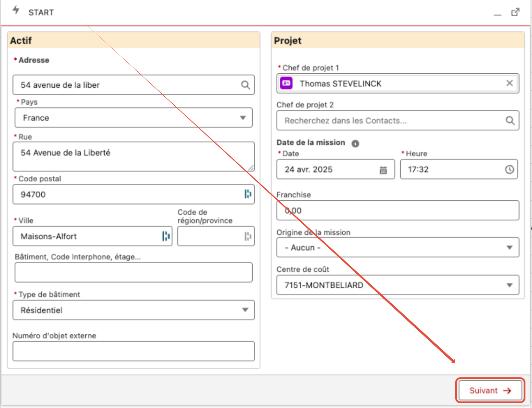Click the search magnifier in Chef de projet 2
The image size is (532, 408).
click(x=510, y=120)
